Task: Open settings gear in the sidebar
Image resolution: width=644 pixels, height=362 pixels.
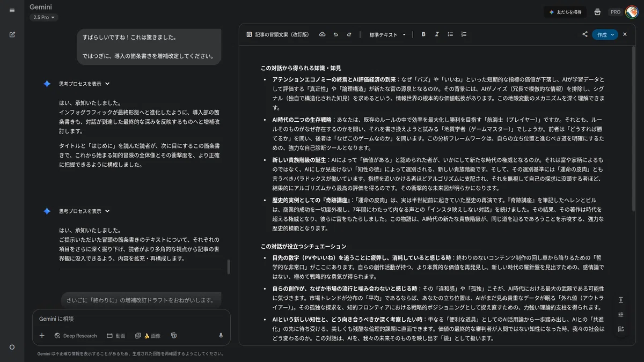Action: coord(12,347)
